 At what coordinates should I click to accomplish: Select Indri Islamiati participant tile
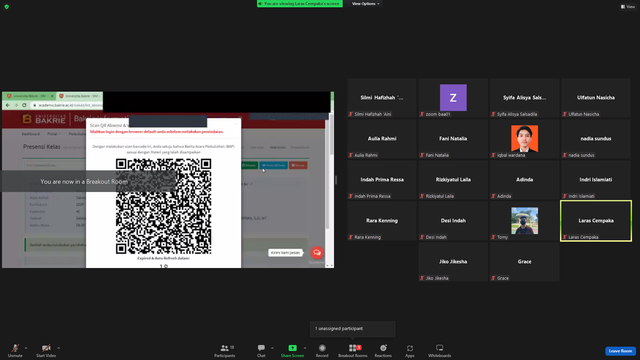pos(596,180)
